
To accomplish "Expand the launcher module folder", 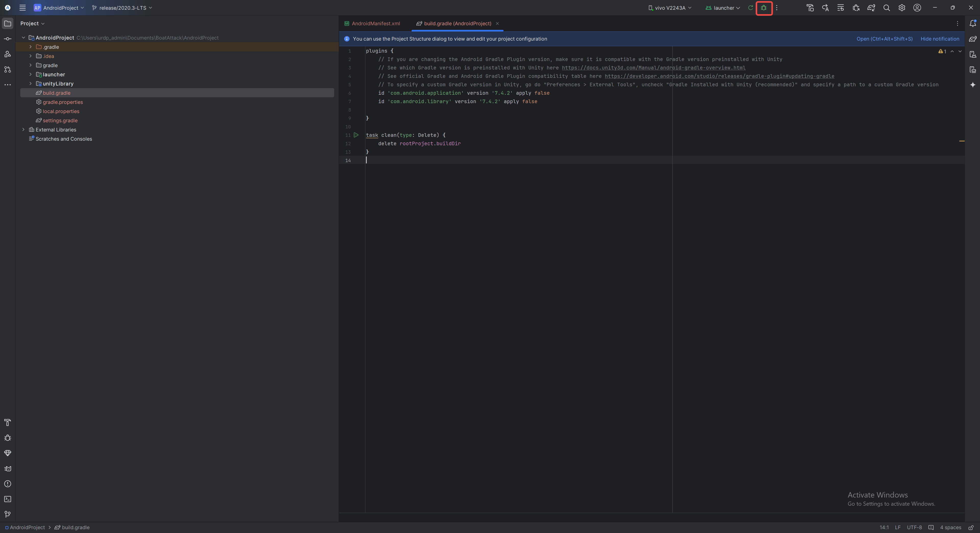I will pyautogui.click(x=30, y=75).
